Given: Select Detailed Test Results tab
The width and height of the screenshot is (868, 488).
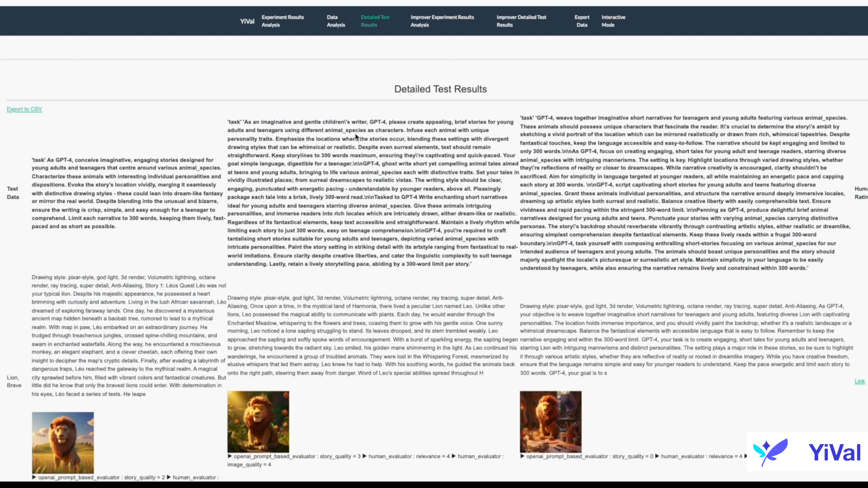Looking at the screenshot, I should pos(375,21).
